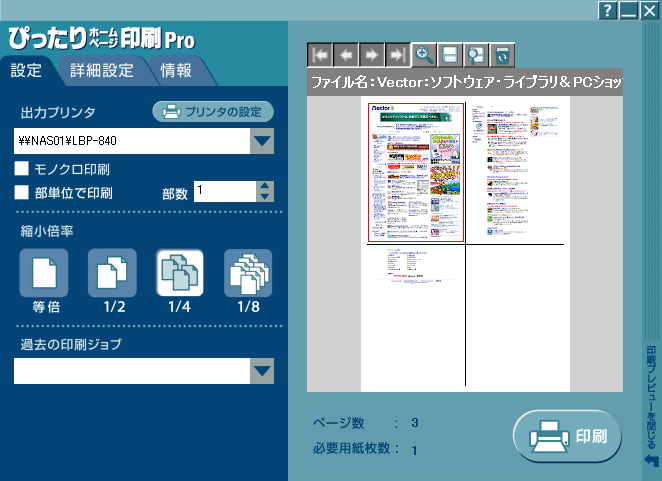The image size is (662, 481).
Task: Select 1/2 reduction ratio icon
Action: [x=112, y=273]
